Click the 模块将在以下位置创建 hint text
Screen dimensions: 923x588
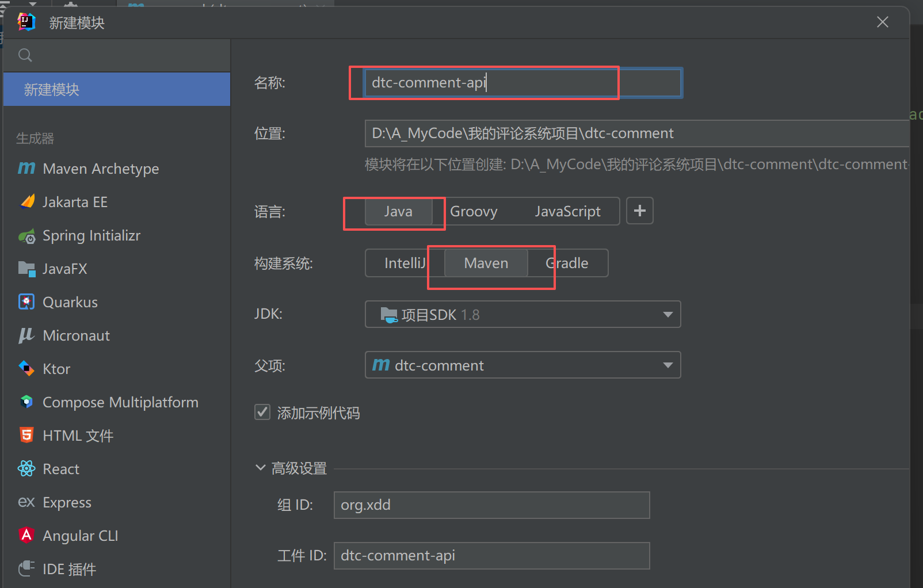click(x=637, y=165)
